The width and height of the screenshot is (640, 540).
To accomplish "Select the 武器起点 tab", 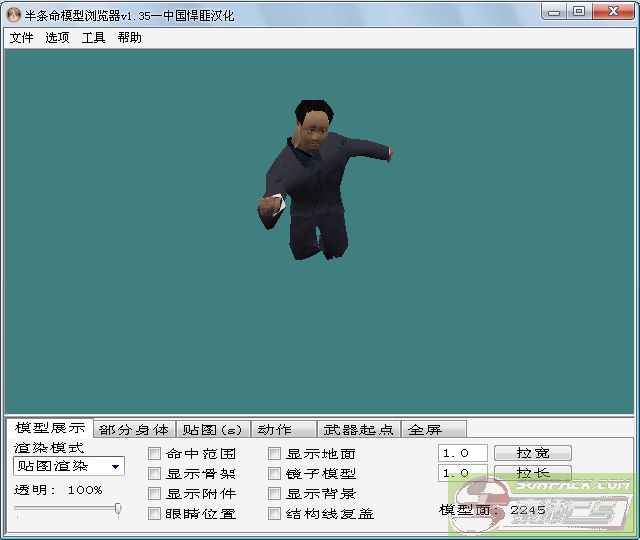I will pyautogui.click(x=358, y=430).
